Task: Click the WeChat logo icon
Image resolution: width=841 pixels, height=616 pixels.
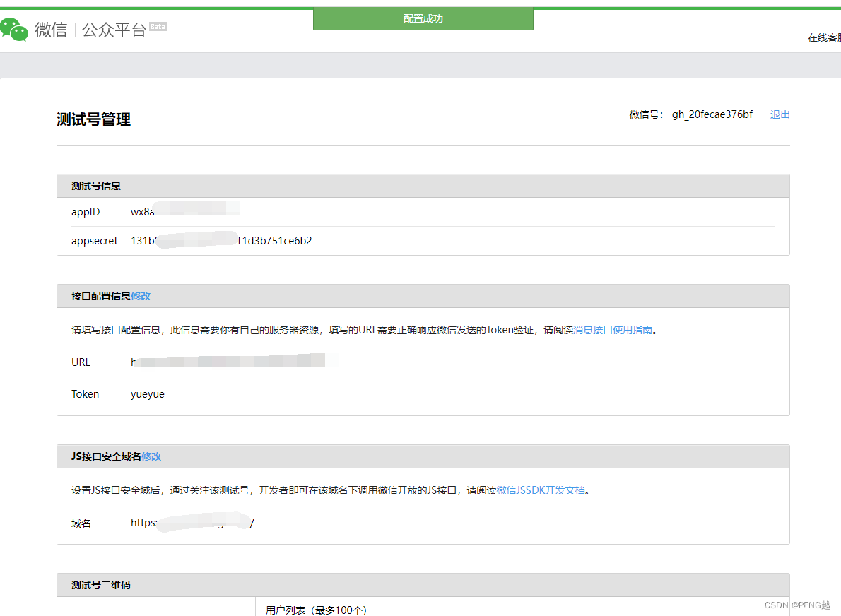Action: (14, 30)
